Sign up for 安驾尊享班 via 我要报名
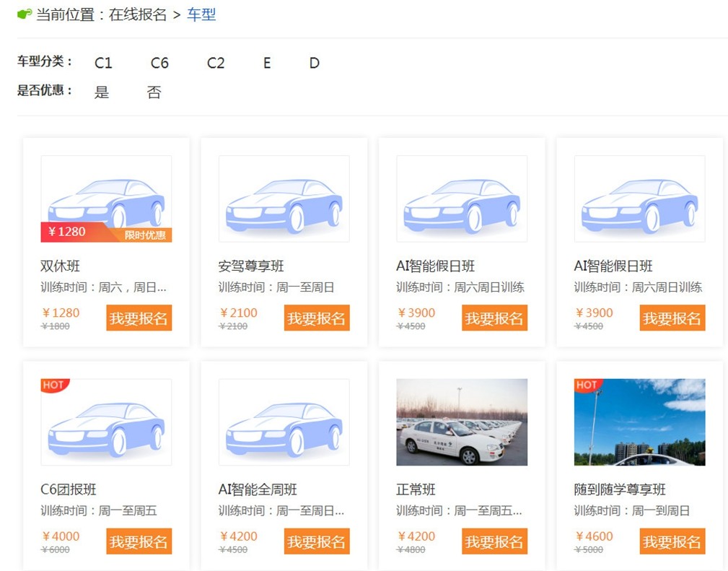The height and width of the screenshot is (571, 728). [x=317, y=318]
